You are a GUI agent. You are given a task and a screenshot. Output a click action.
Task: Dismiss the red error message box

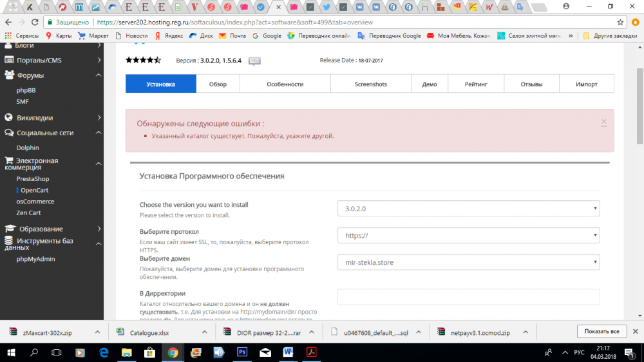point(603,122)
